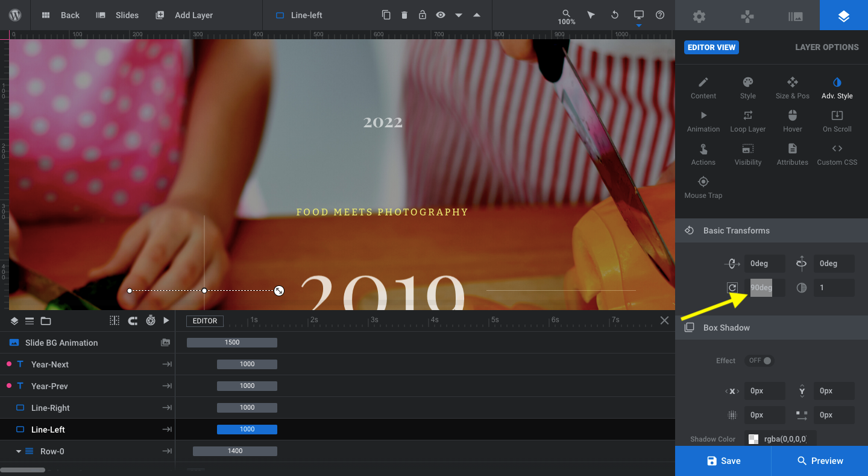Image resolution: width=868 pixels, height=476 pixels.
Task: Toggle the Box Shadow Effect switch
Action: tap(759, 361)
